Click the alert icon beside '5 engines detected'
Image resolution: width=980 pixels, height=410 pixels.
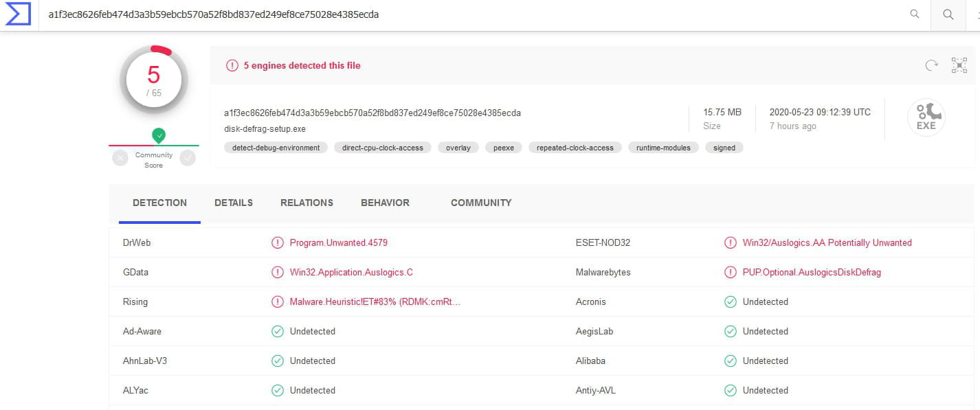tap(232, 65)
